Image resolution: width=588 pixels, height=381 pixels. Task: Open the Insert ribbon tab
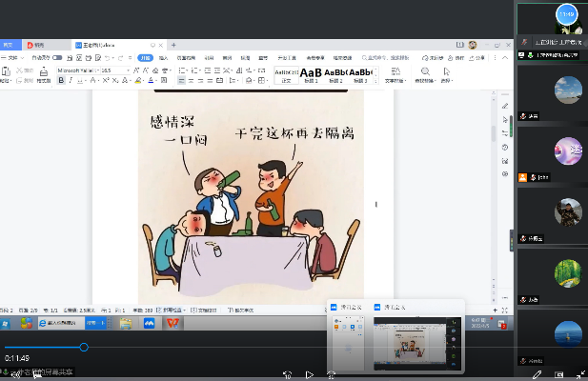pos(164,58)
